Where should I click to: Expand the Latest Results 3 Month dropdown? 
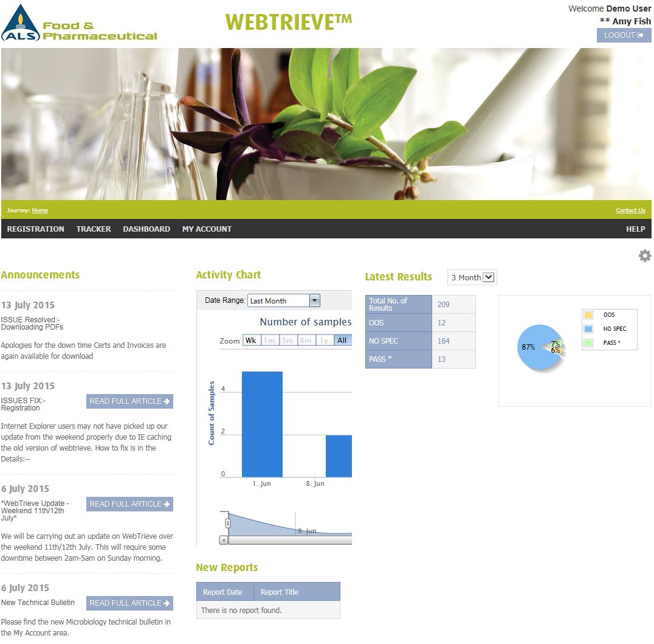click(x=472, y=277)
